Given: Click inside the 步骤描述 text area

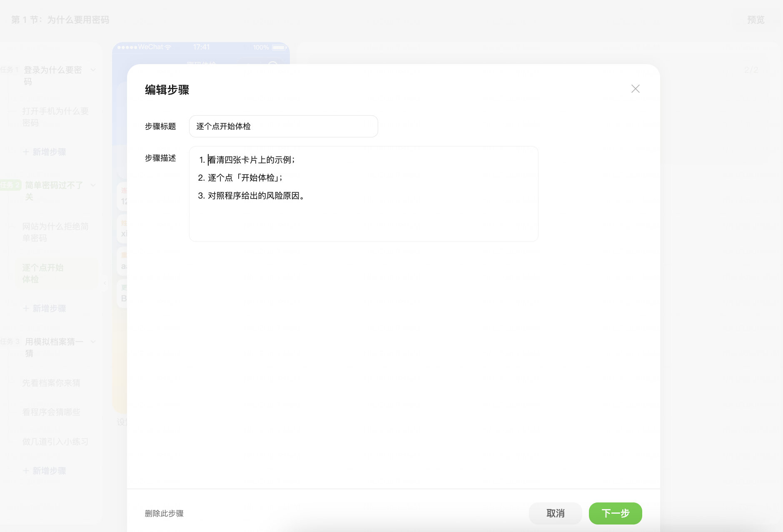Looking at the screenshot, I should [x=364, y=194].
